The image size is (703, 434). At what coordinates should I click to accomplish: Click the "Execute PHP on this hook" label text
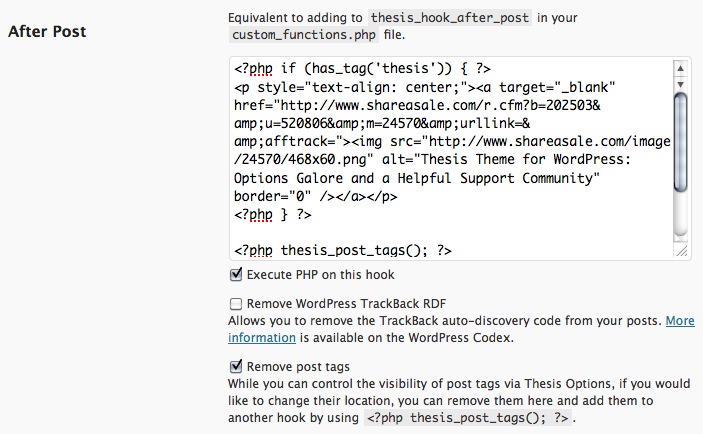pyautogui.click(x=320, y=274)
